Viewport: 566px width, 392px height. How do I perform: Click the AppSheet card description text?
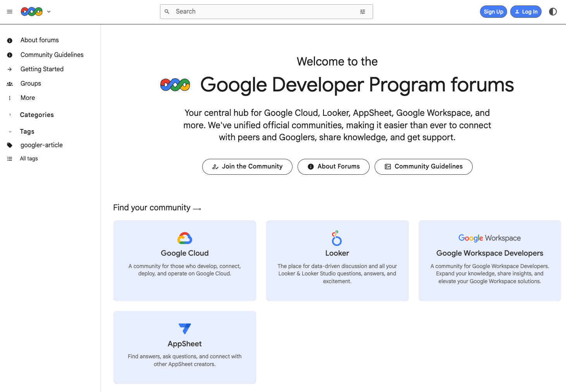(x=185, y=361)
